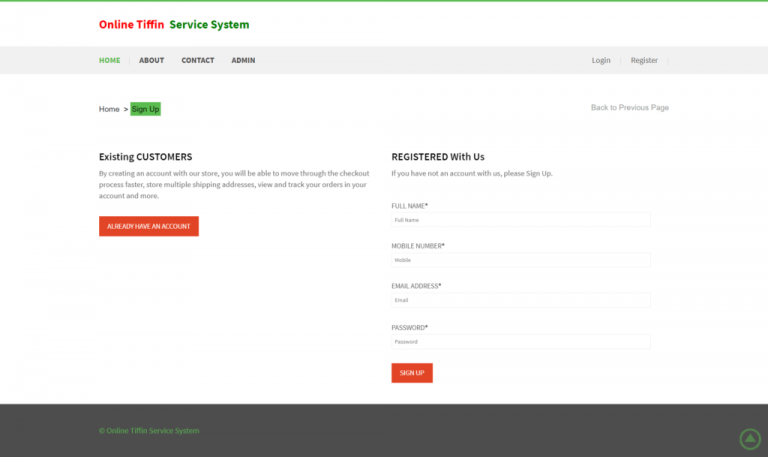This screenshot has width=768, height=457.
Task: Click the Password input field
Action: 520,342
